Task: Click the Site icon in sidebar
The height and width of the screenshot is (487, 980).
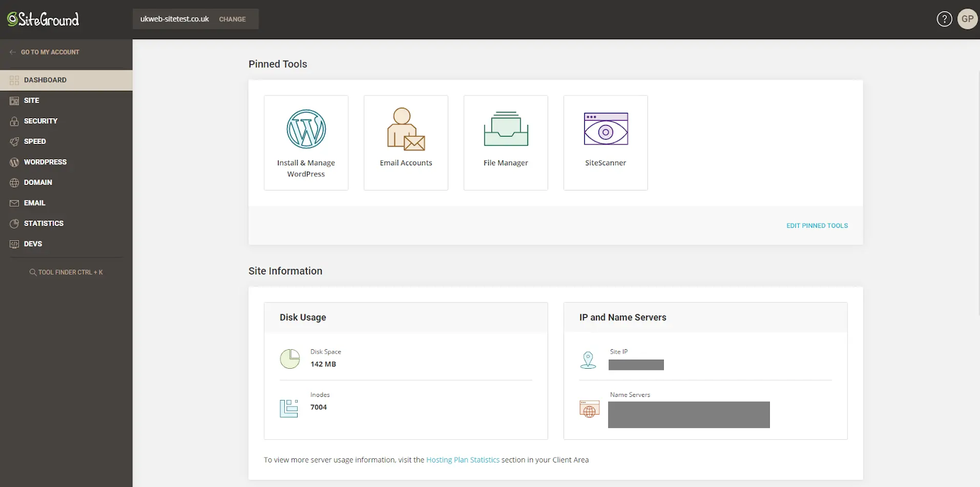Action: (14, 100)
